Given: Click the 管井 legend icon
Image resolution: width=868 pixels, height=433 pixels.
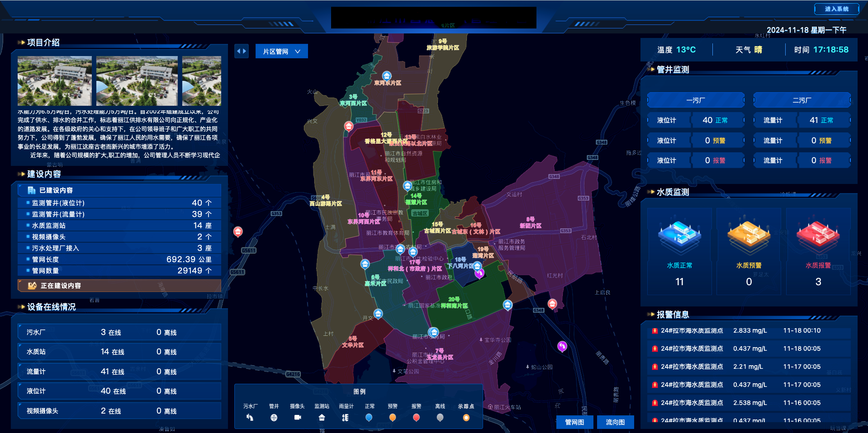Looking at the screenshot, I should coord(274,418).
